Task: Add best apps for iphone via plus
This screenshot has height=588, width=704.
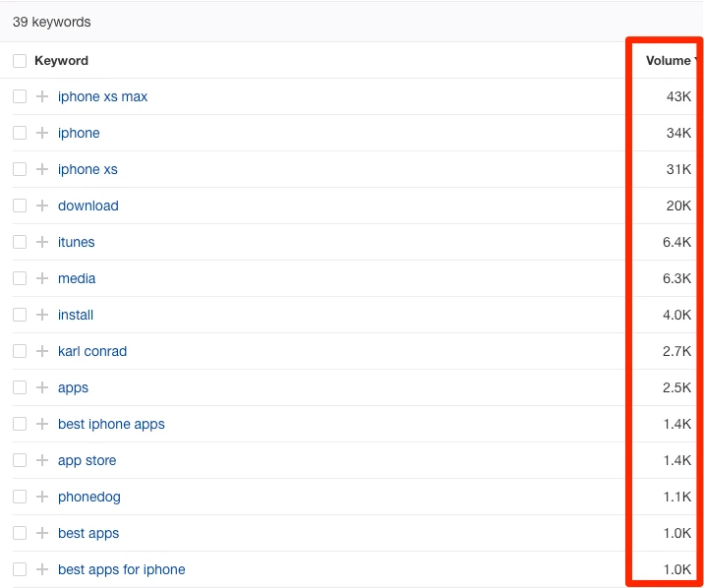Action: point(42,569)
